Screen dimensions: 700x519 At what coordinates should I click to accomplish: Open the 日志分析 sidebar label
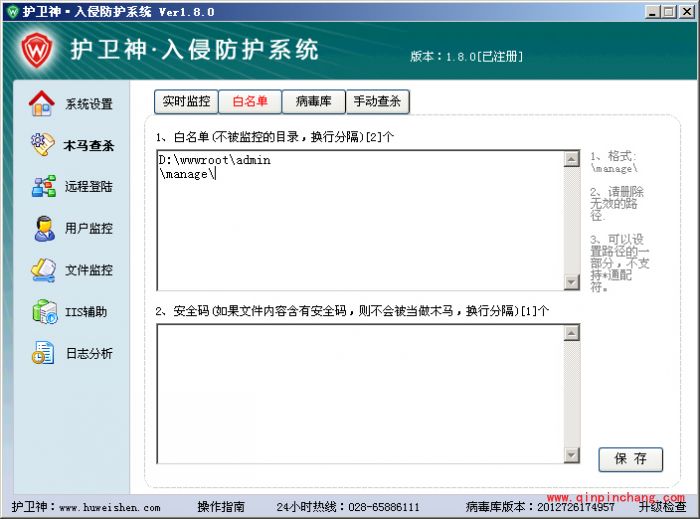(89, 353)
